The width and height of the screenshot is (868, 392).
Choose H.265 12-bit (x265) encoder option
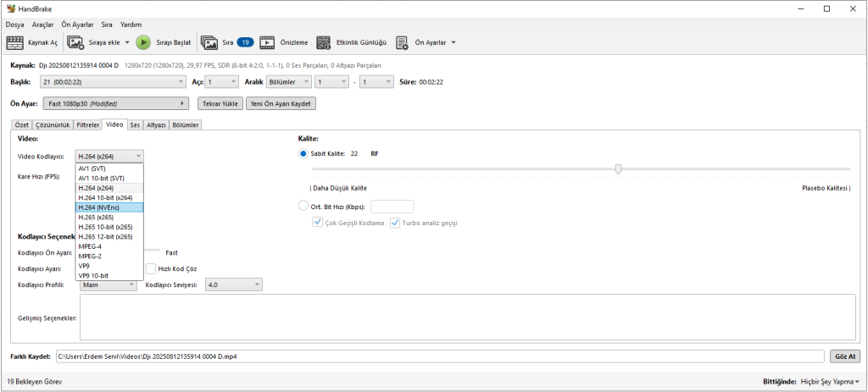click(x=109, y=236)
